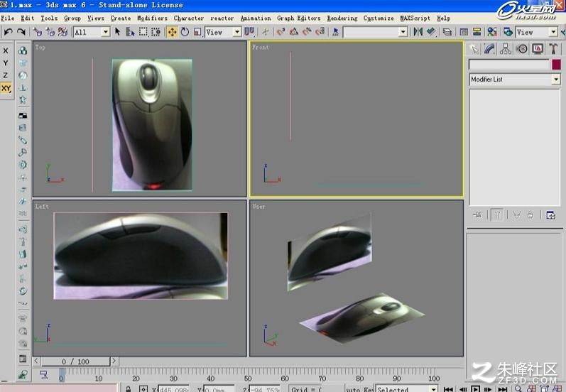Image resolution: width=566 pixels, height=392 pixels.
Task: Open the Curve Editor from the toolbar
Action: click(x=464, y=32)
